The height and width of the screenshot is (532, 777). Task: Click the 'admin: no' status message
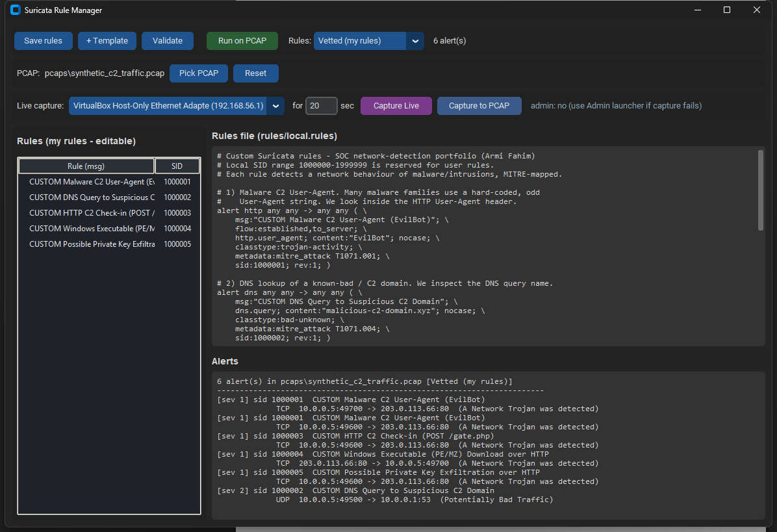pyautogui.click(x=616, y=106)
